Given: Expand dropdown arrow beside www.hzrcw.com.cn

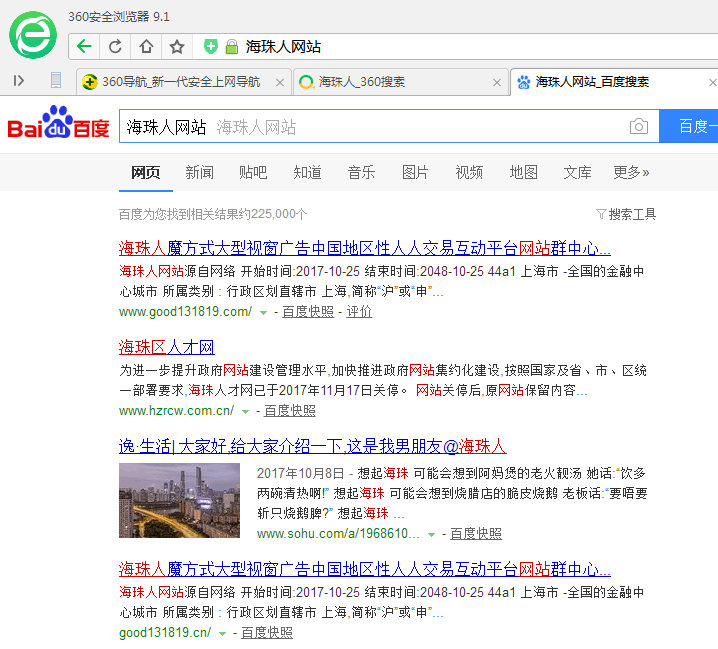Looking at the screenshot, I should [245, 412].
